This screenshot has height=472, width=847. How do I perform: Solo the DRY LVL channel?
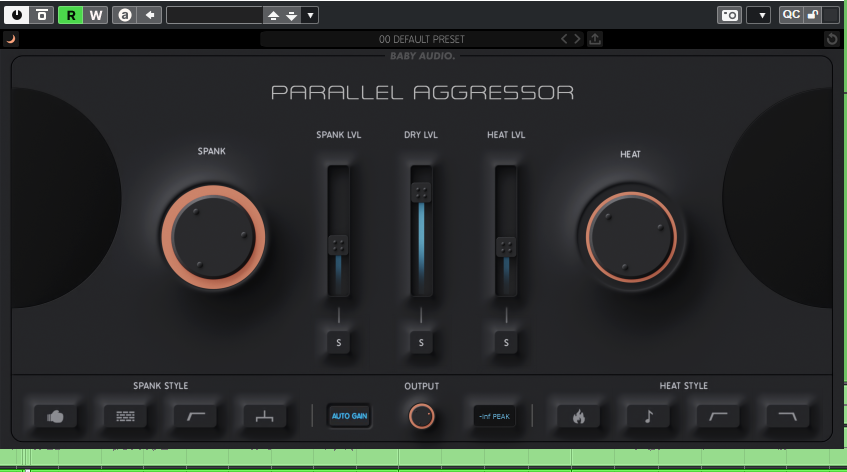(421, 342)
